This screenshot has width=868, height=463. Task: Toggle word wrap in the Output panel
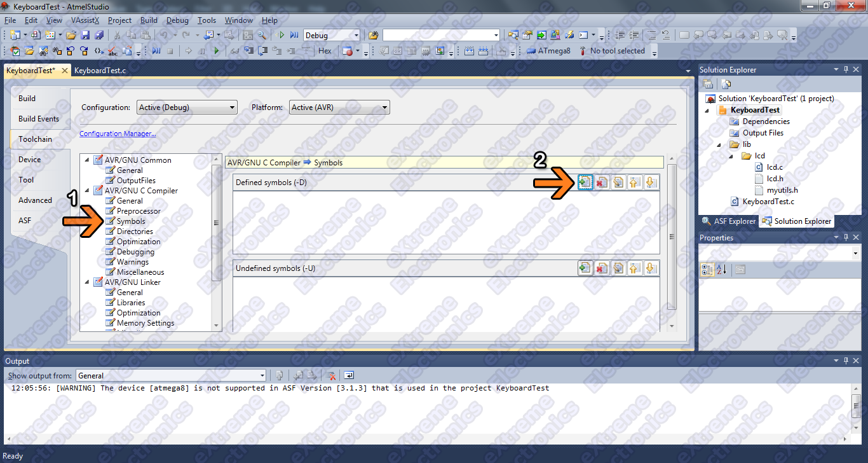[x=349, y=375]
